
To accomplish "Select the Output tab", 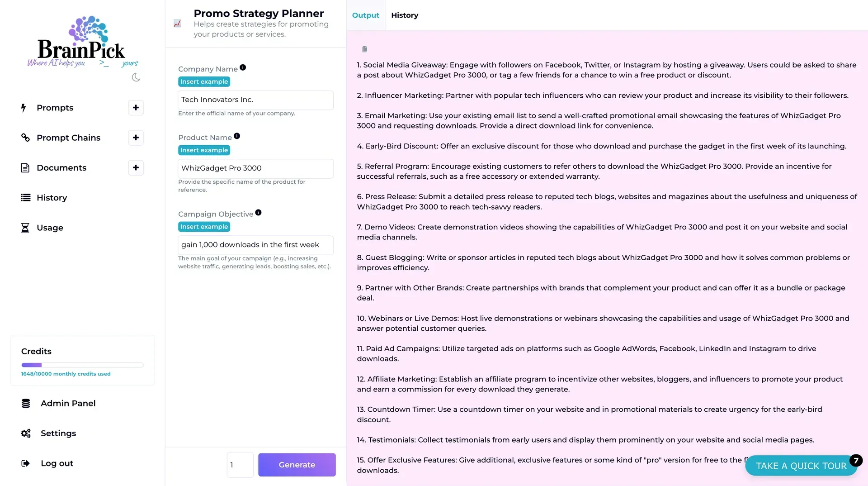I will (365, 15).
